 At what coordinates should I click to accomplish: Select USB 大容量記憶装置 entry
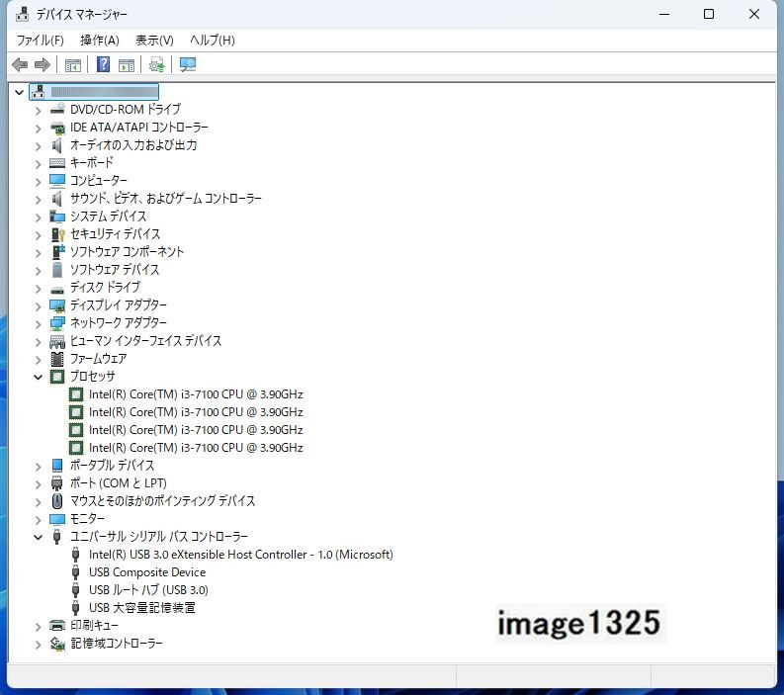coord(142,607)
